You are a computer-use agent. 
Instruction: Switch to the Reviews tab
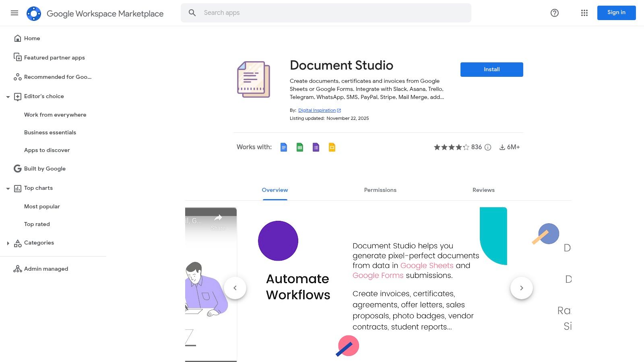pyautogui.click(x=483, y=190)
